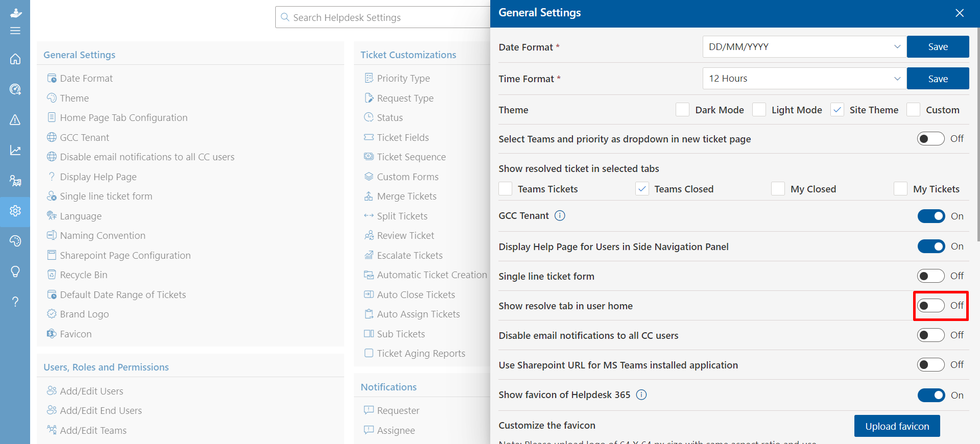Viewport: 980px width, 444px height.
Task: Open the Assignee notification setting
Action: coord(396,430)
